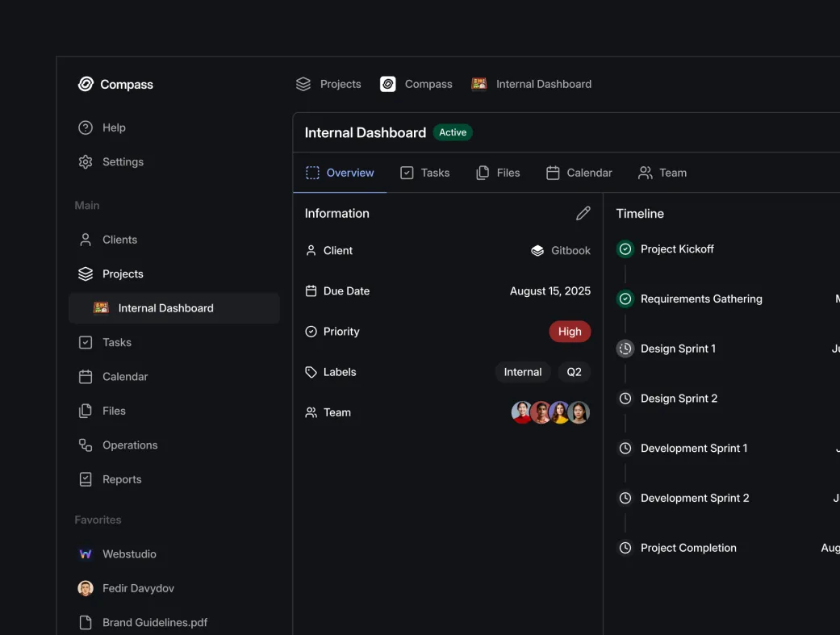Open Help from the sidebar
The image size is (840, 635).
point(113,127)
